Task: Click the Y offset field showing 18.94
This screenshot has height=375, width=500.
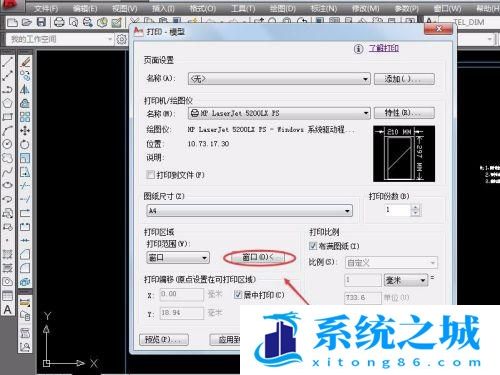Action: coord(182,313)
